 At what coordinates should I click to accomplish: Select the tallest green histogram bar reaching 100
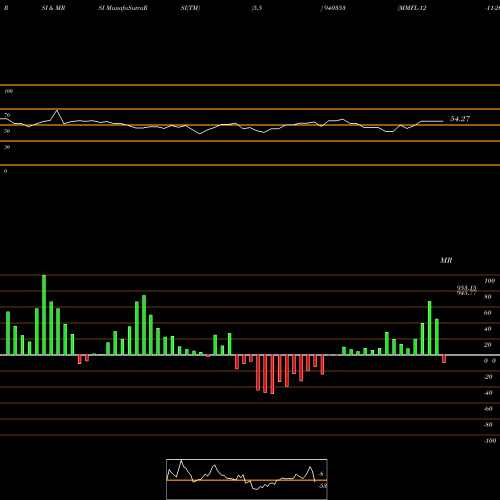[x=44, y=315]
